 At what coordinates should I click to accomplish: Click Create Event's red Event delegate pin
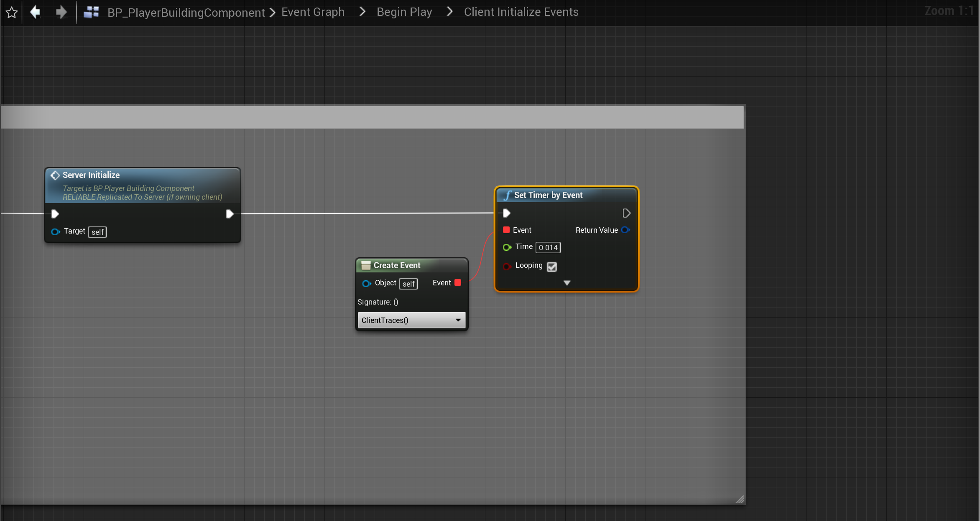[x=458, y=283]
